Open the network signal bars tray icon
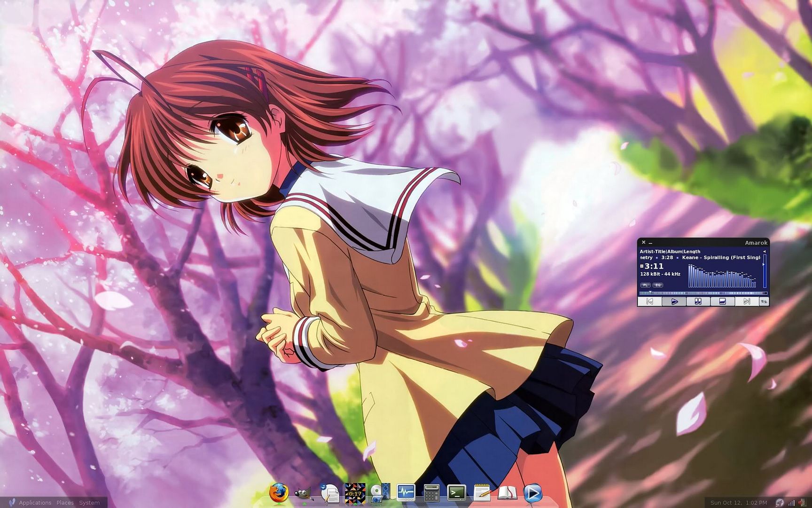The height and width of the screenshot is (508, 812). point(791,503)
